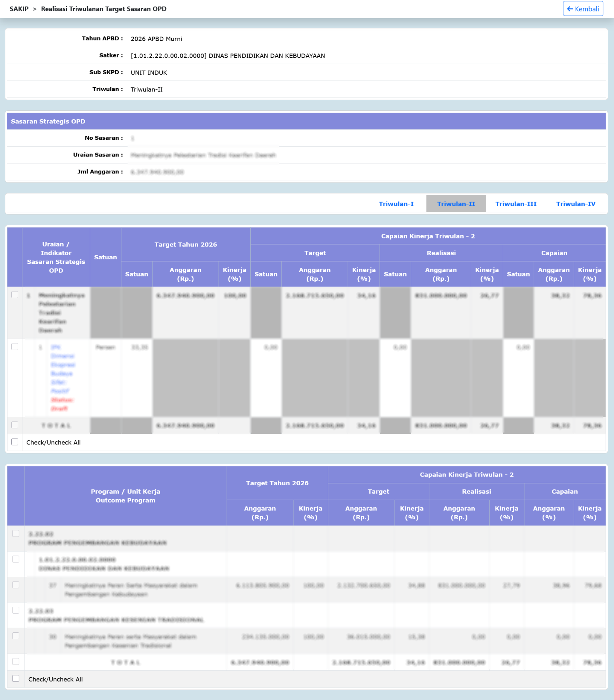Image resolution: width=614 pixels, height=700 pixels.
Task: Check the second program table row checkbox
Action: click(16, 559)
